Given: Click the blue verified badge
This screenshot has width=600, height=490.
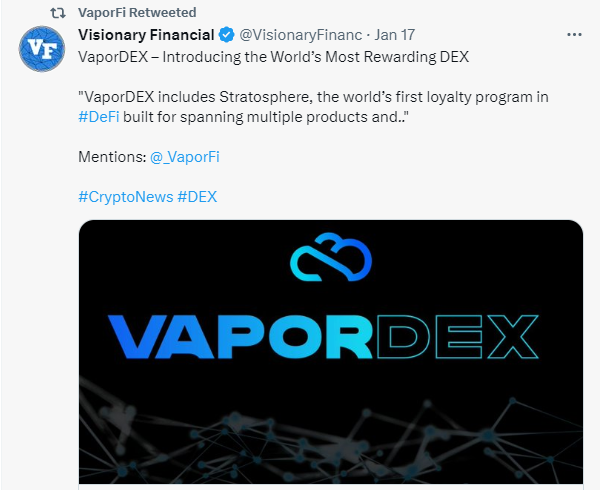Looking at the screenshot, I should [x=227, y=35].
